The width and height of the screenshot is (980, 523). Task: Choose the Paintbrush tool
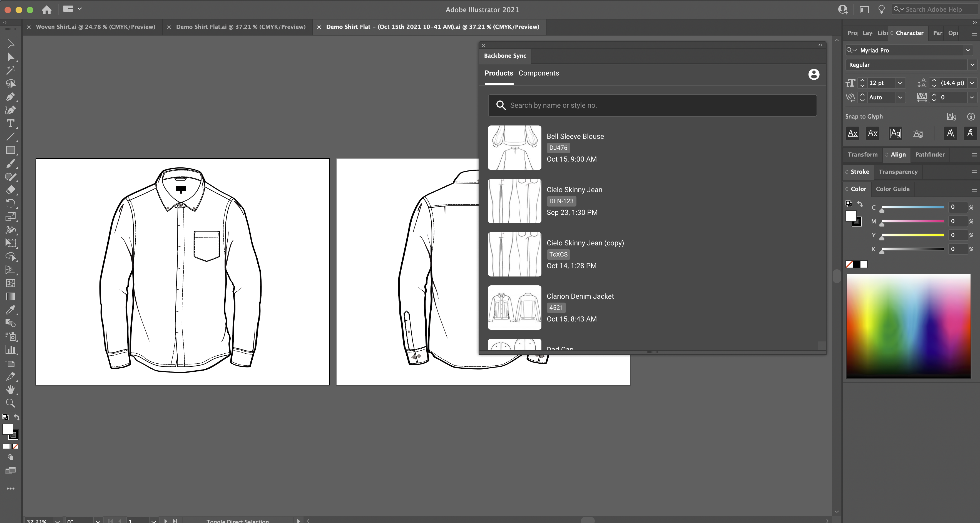pyautogui.click(x=11, y=164)
